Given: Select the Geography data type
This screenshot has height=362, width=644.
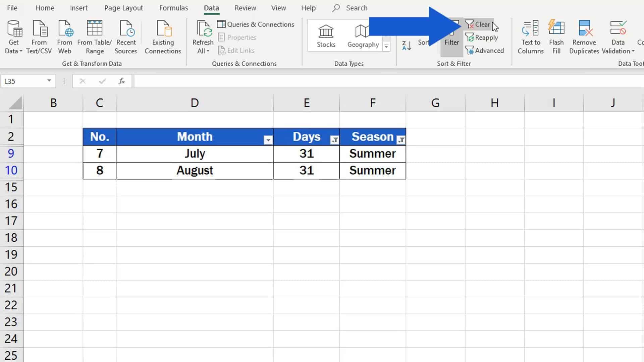Looking at the screenshot, I should [x=363, y=36].
